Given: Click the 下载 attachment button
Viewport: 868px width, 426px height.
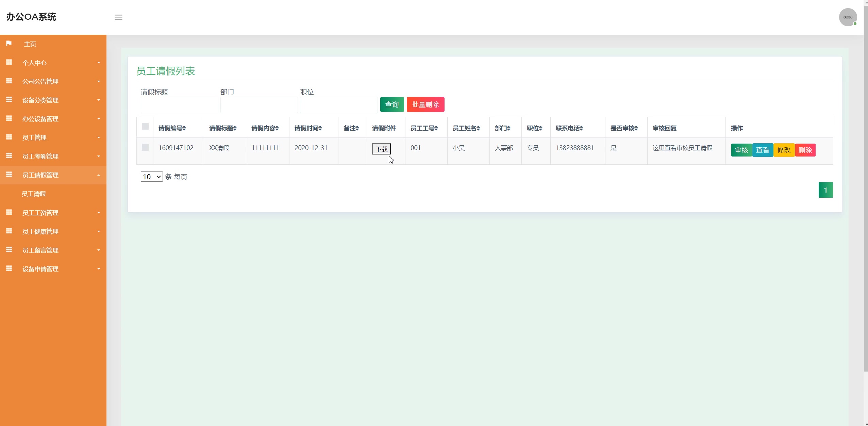Looking at the screenshot, I should pyautogui.click(x=381, y=149).
